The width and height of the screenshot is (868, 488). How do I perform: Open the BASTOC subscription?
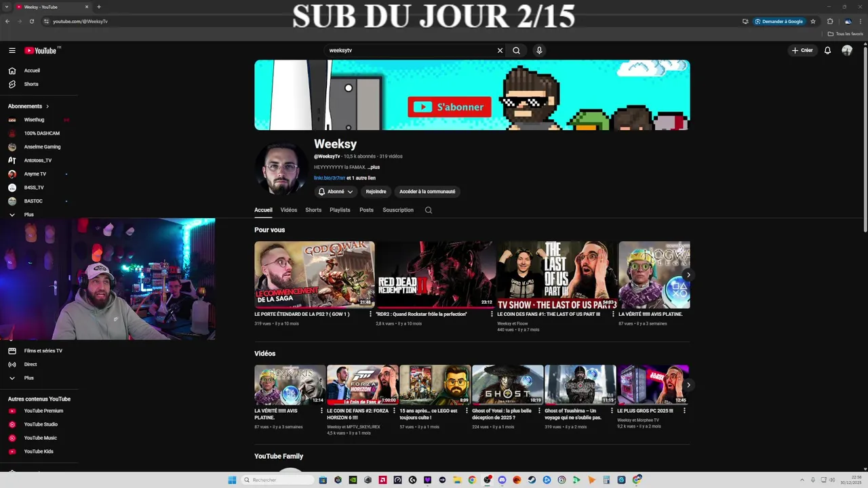33,201
